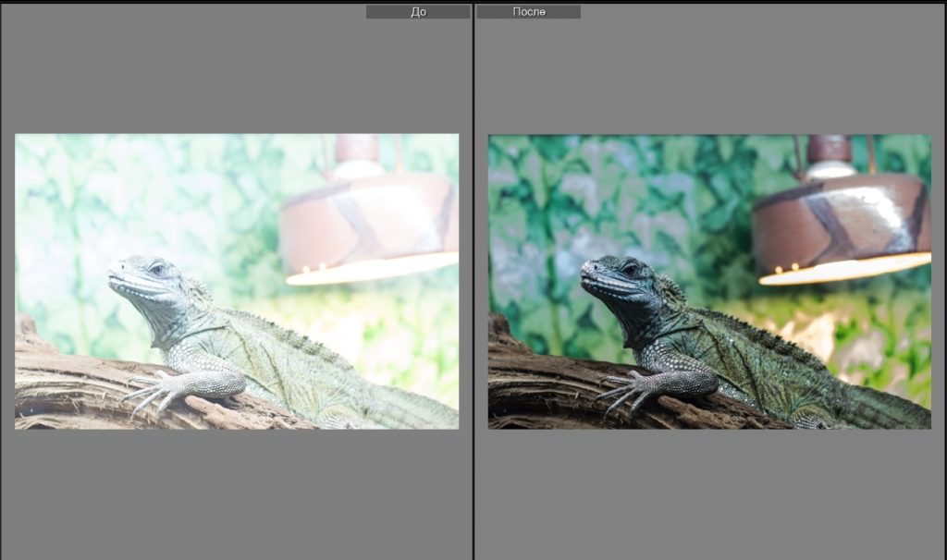947x560 pixels.
Task: Click the heat lamp in the after image
Action: 842,217
